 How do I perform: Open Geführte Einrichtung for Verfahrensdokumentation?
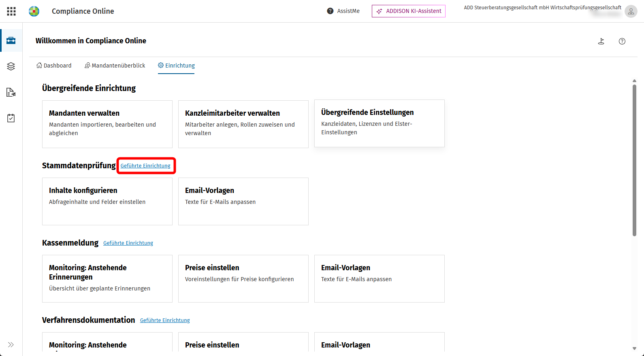point(165,320)
